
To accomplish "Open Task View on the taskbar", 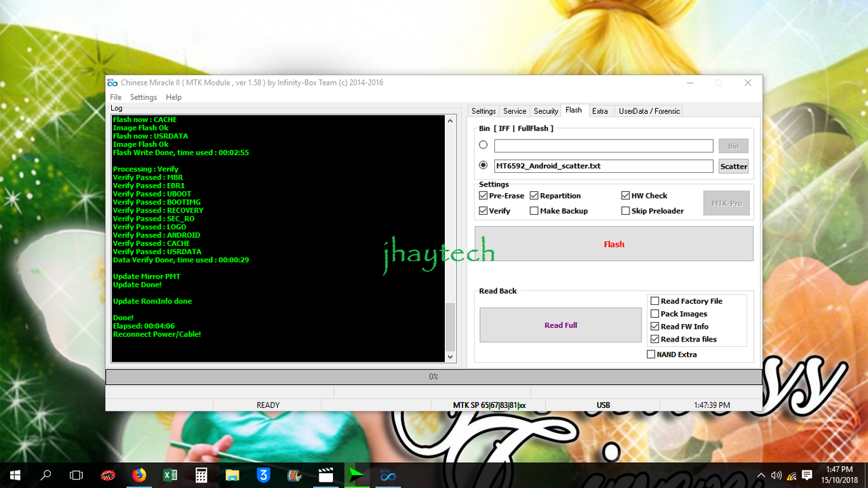I will [77, 475].
